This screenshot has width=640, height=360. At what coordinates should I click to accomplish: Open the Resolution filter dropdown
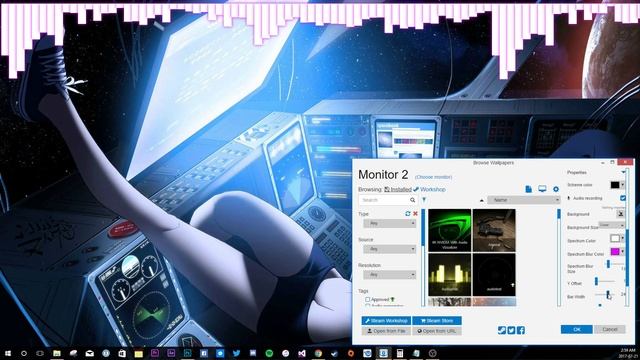tap(389, 275)
